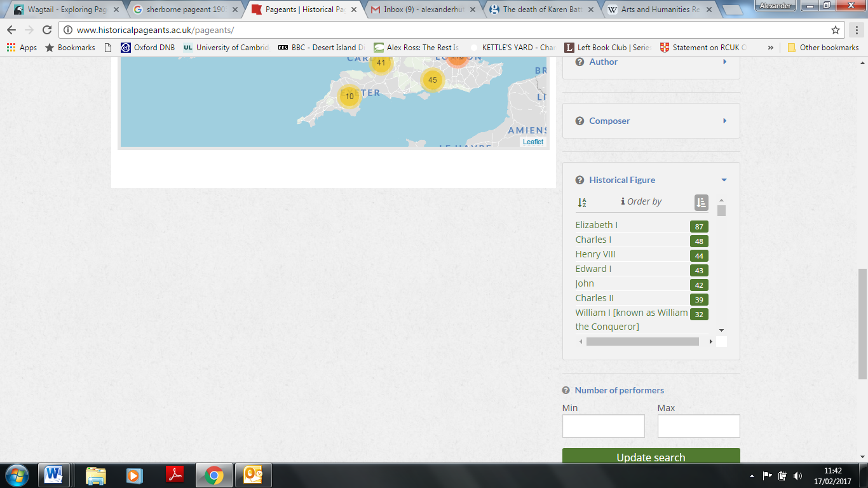Click the Order by info icon
The width and height of the screenshot is (868, 488).
coord(623,201)
